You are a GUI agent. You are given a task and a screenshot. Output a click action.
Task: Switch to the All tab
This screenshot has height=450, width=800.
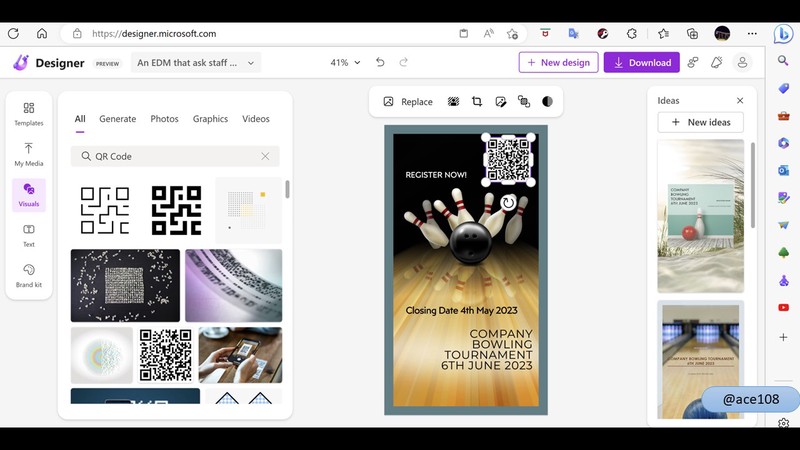[80, 118]
